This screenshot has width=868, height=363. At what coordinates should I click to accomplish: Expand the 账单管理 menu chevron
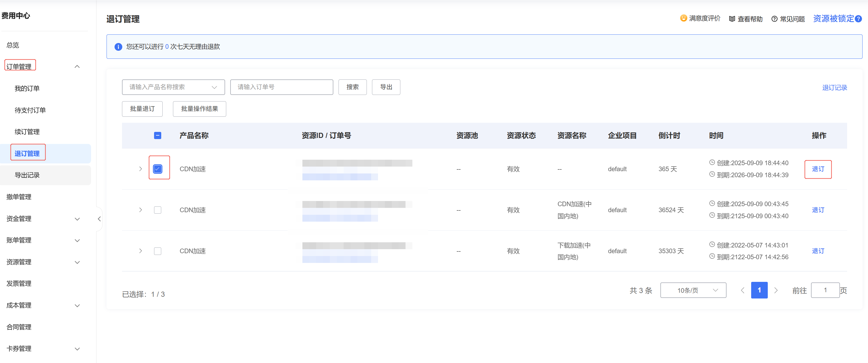(77, 241)
